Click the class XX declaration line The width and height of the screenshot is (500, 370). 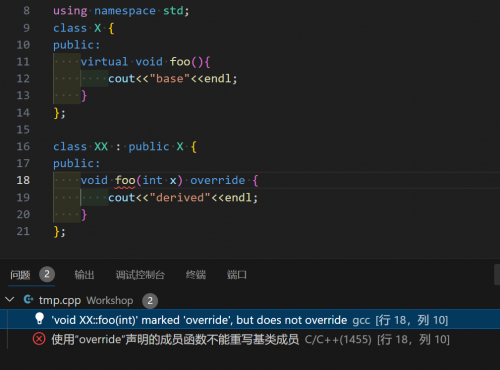pyautogui.click(x=125, y=146)
